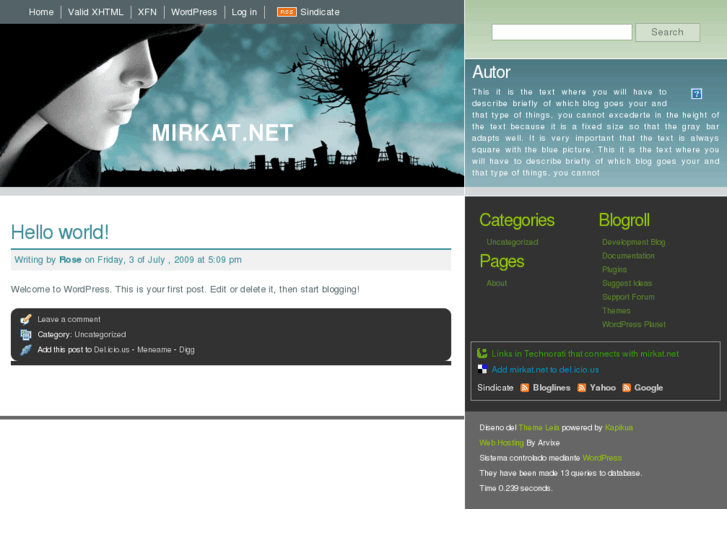The width and height of the screenshot is (727, 545).
Task: Click the Pages heading
Action: pos(502,262)
